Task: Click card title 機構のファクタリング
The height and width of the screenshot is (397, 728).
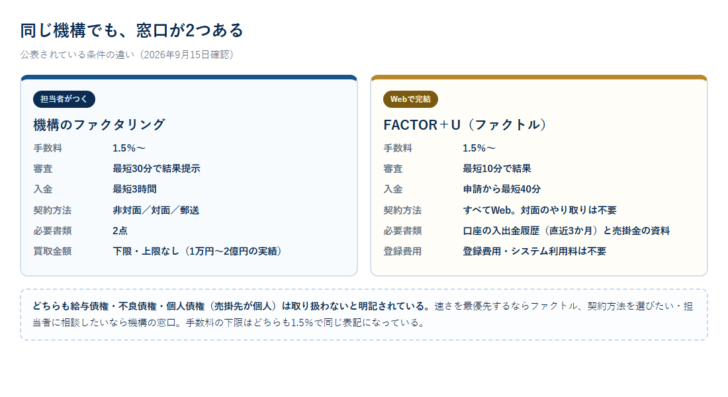Action: point(99,124)
